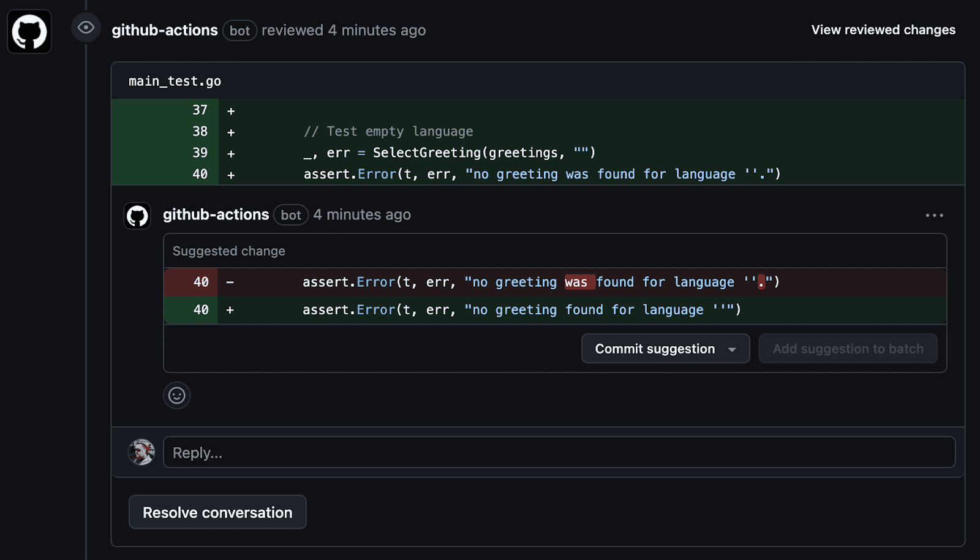Click the large github-actions avatar logo
This screenshot has width=980, height=560.
(x=29, y=31)
